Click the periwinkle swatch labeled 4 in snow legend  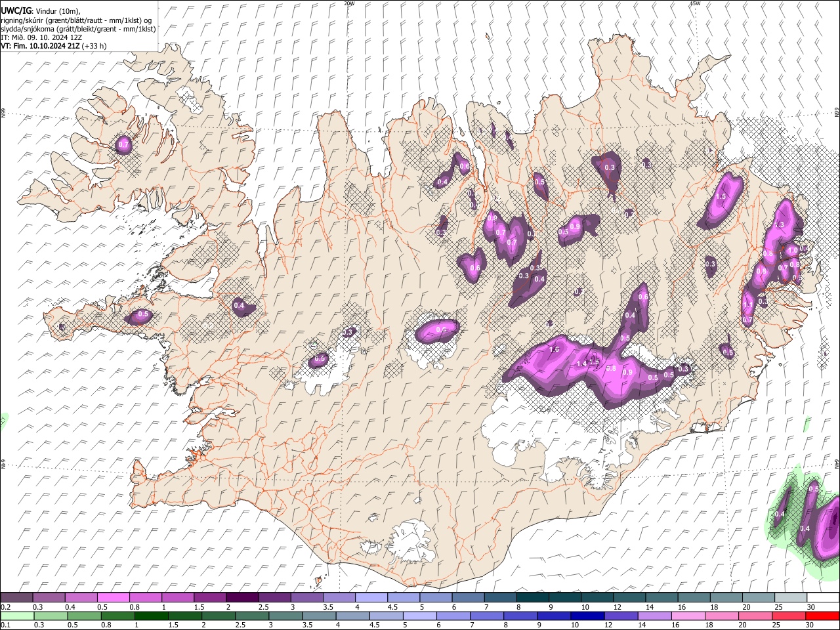371,597
